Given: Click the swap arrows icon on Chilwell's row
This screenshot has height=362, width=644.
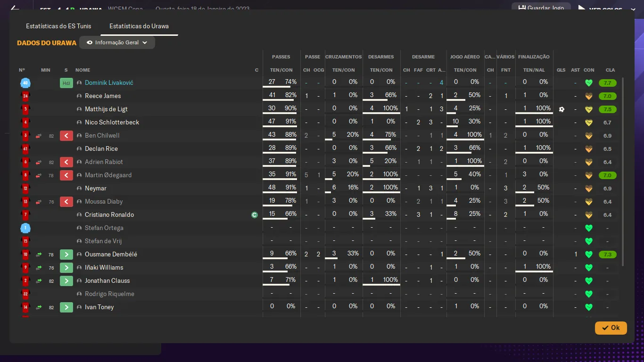Looking at the screenshot, I should point(39,136).
